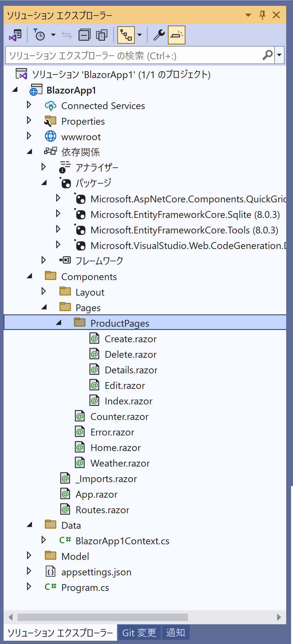Switch to Git 変更 tab
Image resolution: width=293 pixels, height=644 pixels.
(x=139, y=632)
